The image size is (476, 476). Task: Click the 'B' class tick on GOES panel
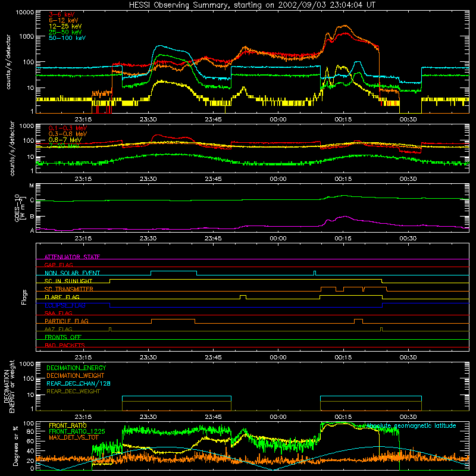coord(32,217)
